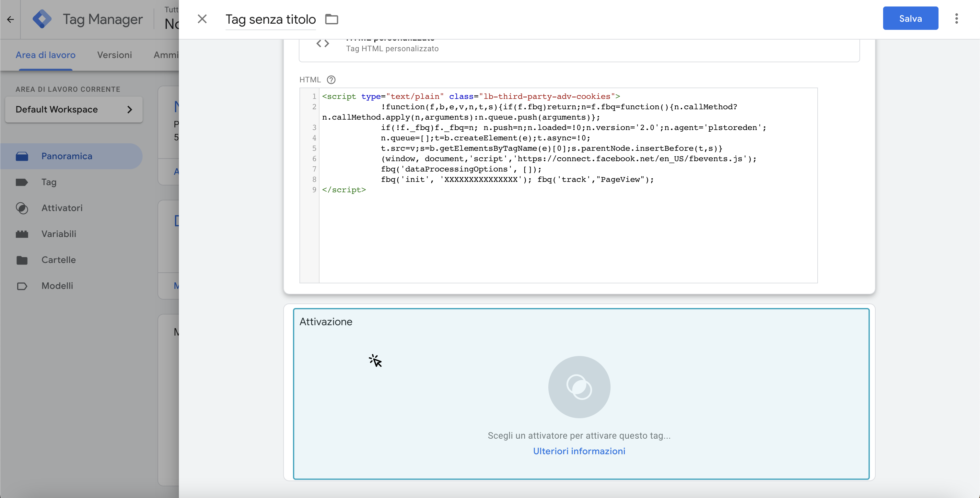This screenshot has width=980, height=498.
Task: Close the tag editor panel with X
Action: 202,19
